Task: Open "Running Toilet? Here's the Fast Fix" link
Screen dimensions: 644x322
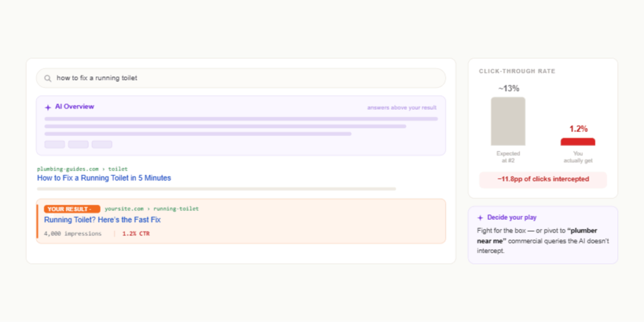Action: [x=103, y=219]
